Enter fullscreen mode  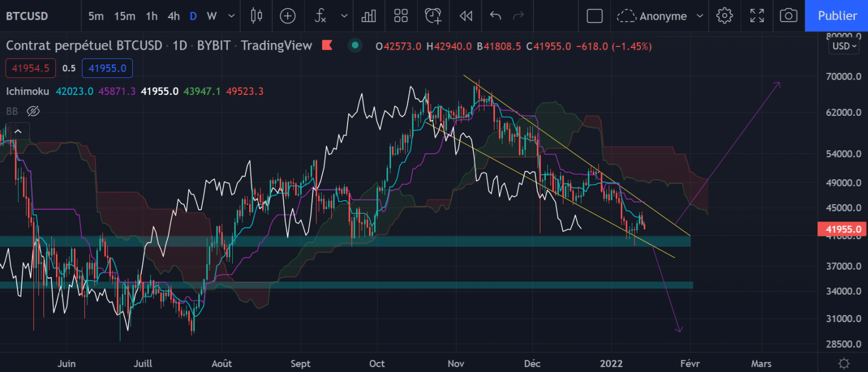coord(757,16)
